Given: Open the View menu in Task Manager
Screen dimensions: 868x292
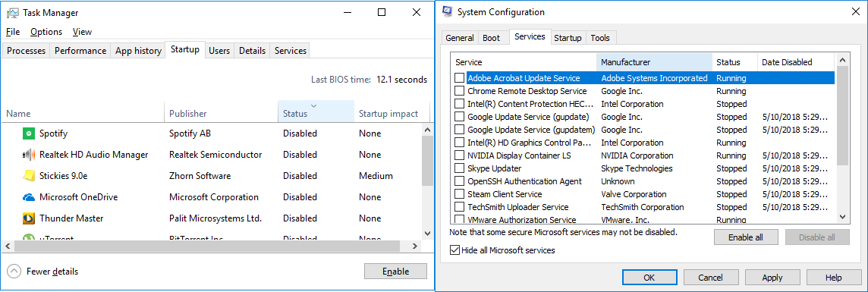Looking at the screenshot, I should (x=82, y=32).
